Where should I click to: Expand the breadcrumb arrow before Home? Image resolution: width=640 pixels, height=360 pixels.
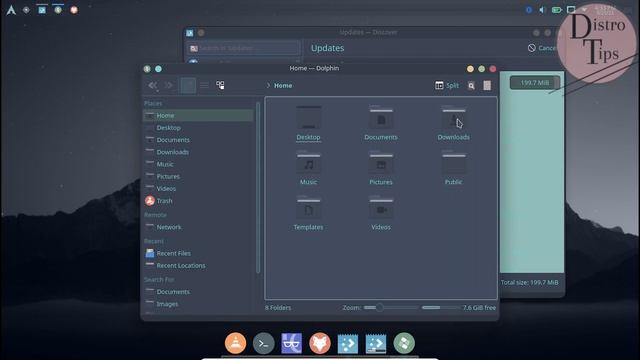268,85
